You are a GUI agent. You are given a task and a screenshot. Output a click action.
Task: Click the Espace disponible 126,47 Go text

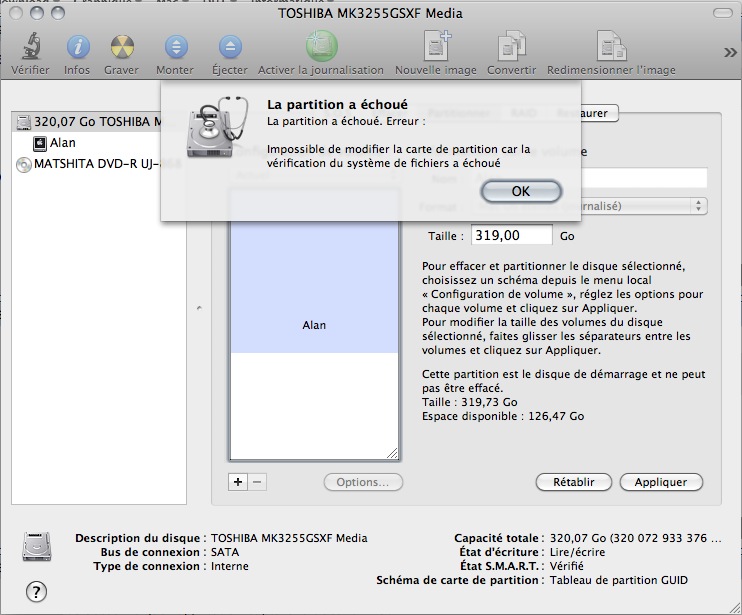pos(503,416)
